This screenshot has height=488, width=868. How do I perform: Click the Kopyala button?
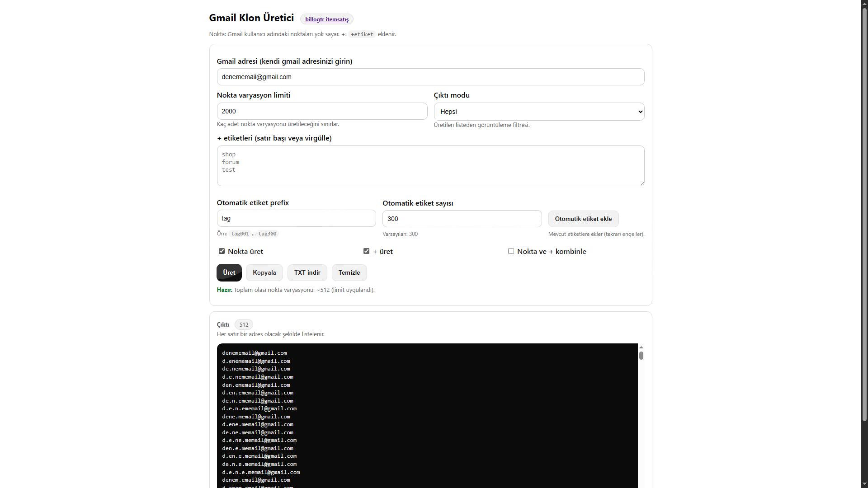click(264, 272)
